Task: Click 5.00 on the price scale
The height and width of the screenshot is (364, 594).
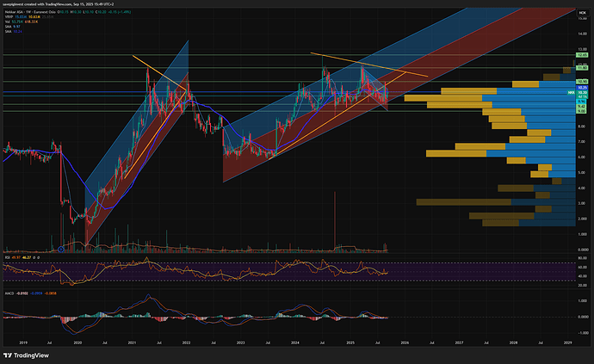Action: point(583,173)
